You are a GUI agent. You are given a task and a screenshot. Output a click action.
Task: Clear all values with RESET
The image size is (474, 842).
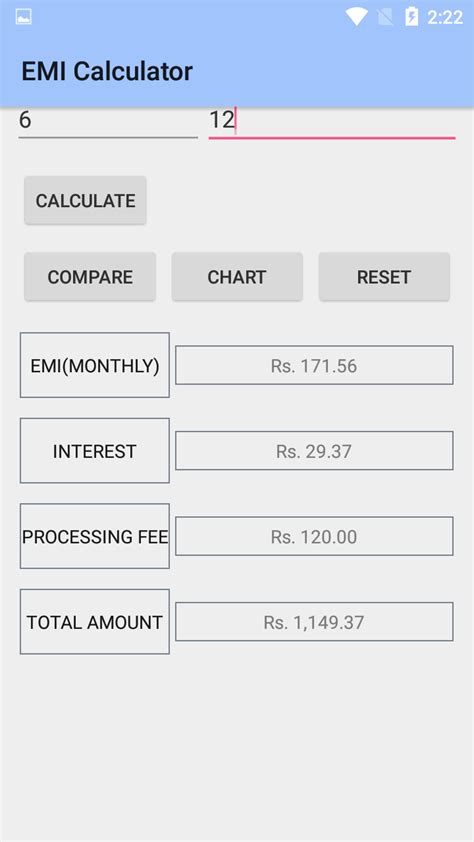point(384,277)
